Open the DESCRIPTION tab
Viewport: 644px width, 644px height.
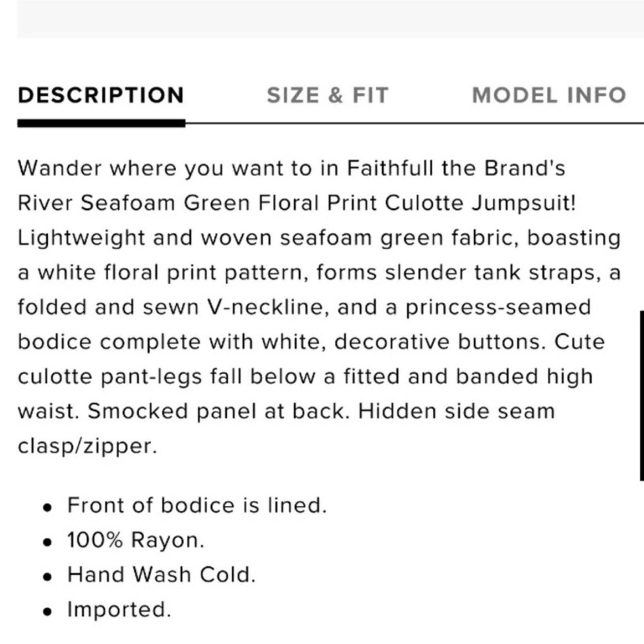[x=101, y=95]
